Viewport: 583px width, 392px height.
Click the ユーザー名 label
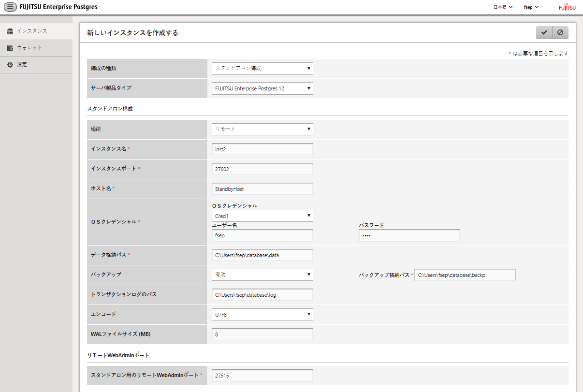click(x=224, y=225)
